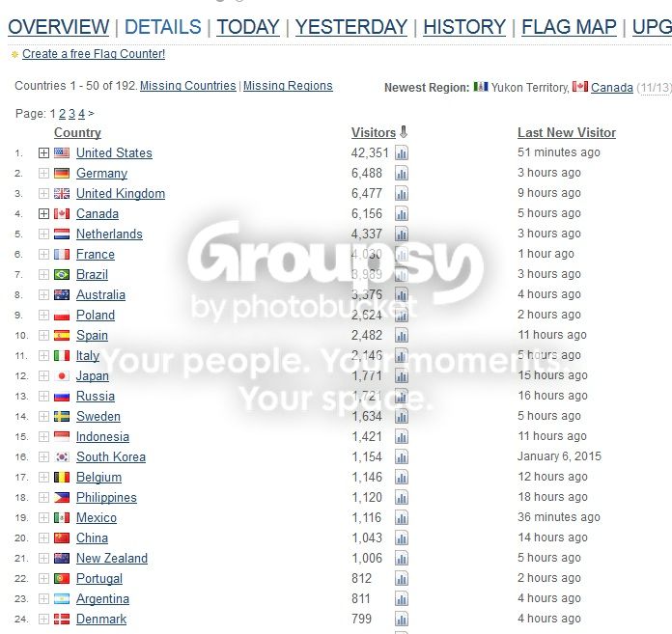Viewport: 672px width, 634px height.
Task: Open the Netherlands visitors chart icon
Action: [402, 234]
